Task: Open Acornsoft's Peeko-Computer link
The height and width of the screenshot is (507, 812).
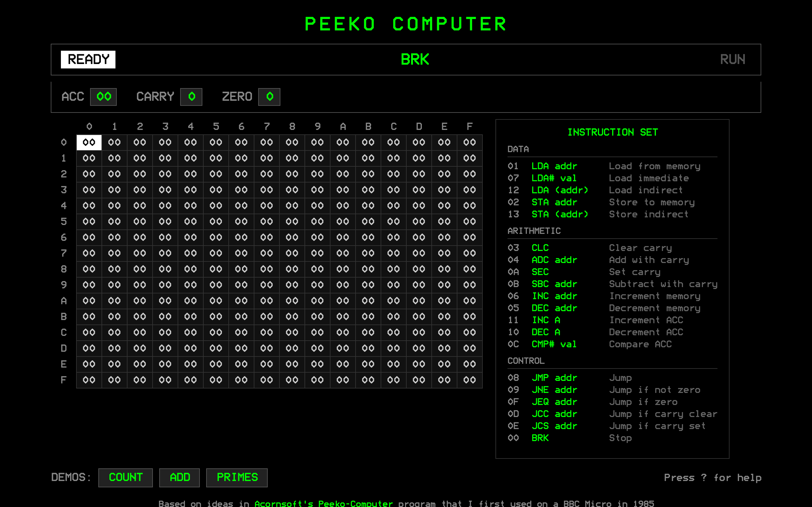Action: (x=324, y=503)
